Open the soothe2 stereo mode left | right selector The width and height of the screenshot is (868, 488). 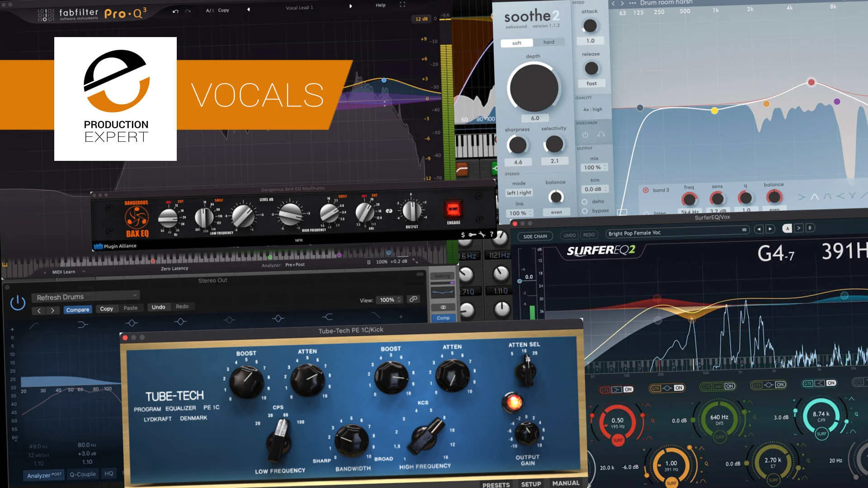(x=519, y=193)
